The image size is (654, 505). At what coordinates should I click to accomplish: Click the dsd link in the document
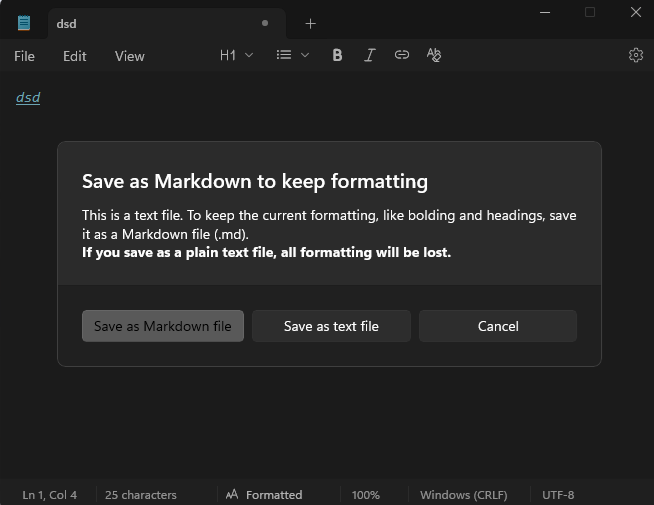pos(28,98)
